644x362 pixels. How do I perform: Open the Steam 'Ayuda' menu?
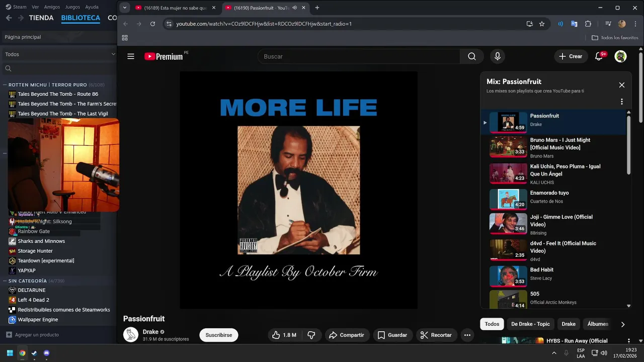pyautogui.click(x=92, y=7)
